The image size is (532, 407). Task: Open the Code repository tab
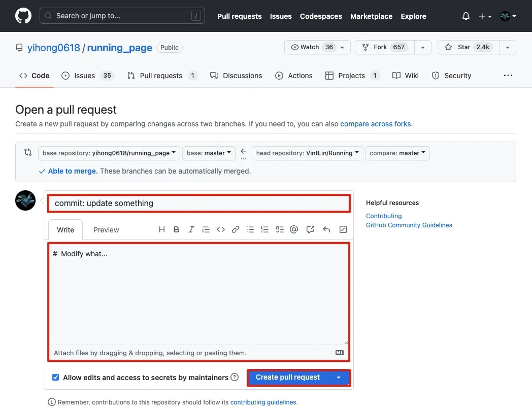click(35, 76)
